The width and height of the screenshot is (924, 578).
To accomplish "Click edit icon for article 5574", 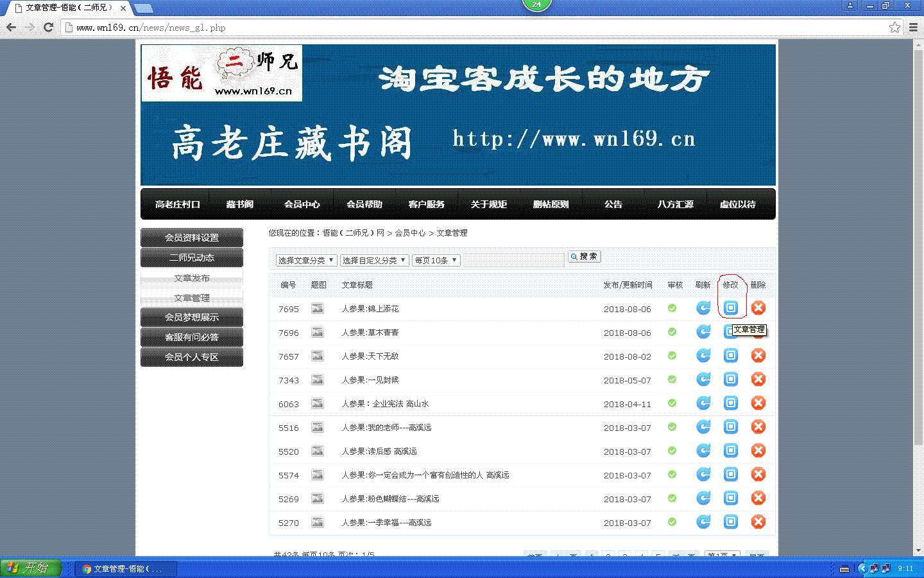I will click(731, 475).
